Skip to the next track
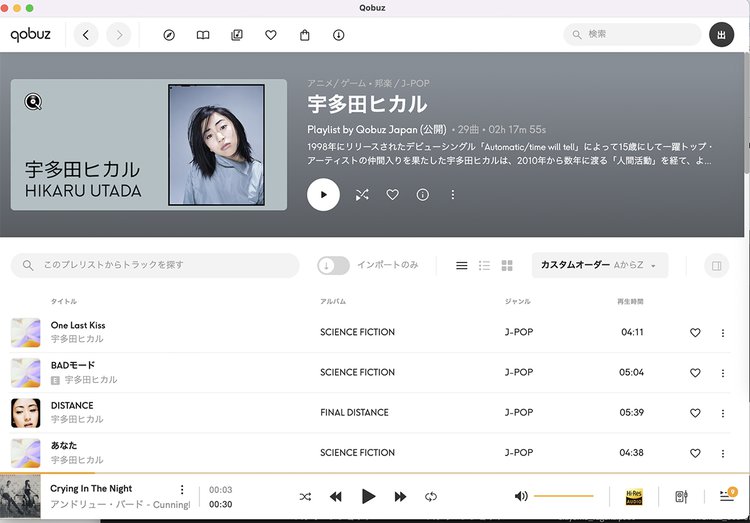This screenshot has width=750, height=523. 400,497
